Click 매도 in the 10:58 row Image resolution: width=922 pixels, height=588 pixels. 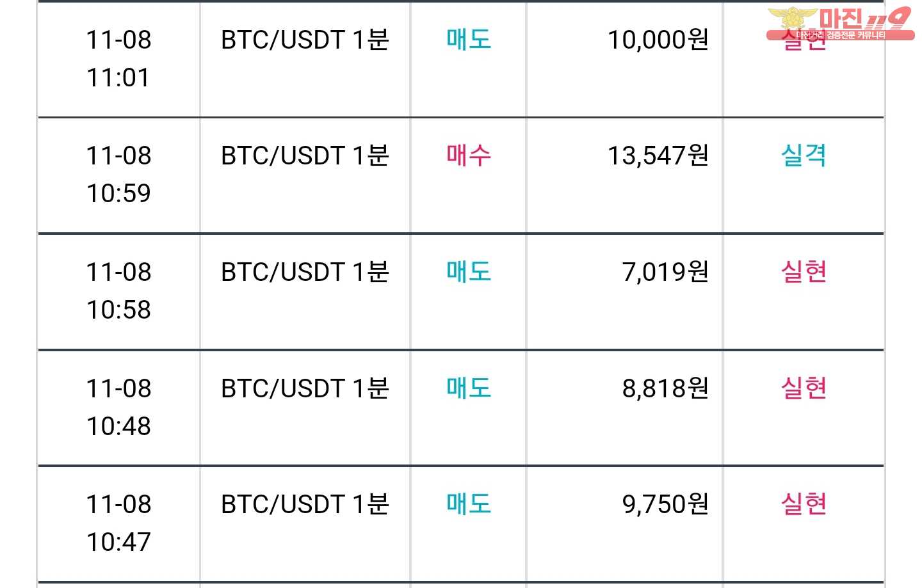pos(469,272)
